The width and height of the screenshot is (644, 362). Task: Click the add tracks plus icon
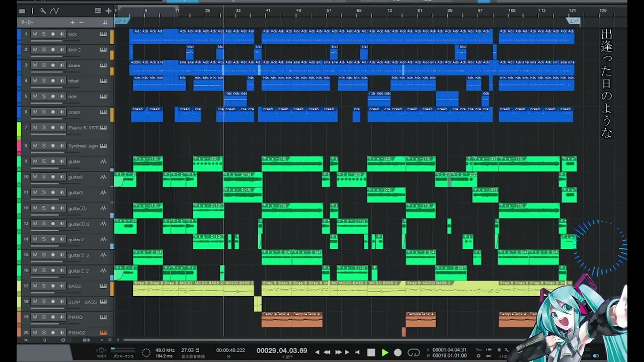pyautogui.click(x=108, y=11)
